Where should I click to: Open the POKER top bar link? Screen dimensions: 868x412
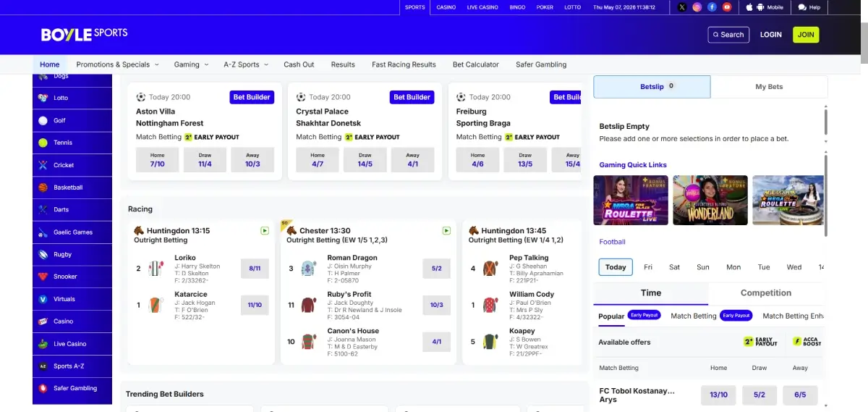pos(545,7)
